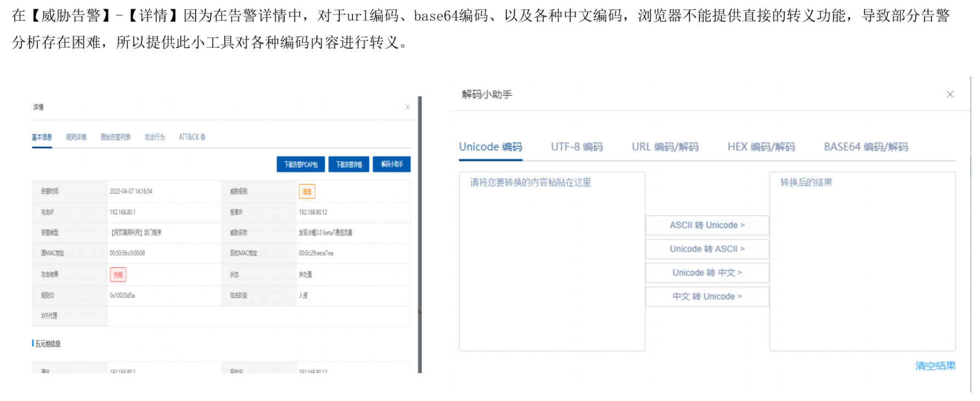This screenshot has width=980, height=401.
Task: Focus the paste-content input text area
Action: pos(551,263)
